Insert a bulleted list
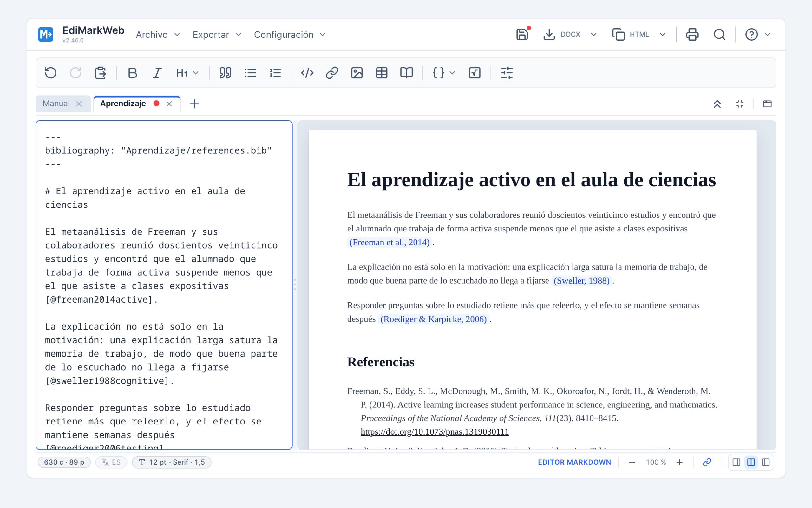The height and width of the screenshot is (508, 812). (250, 73)
